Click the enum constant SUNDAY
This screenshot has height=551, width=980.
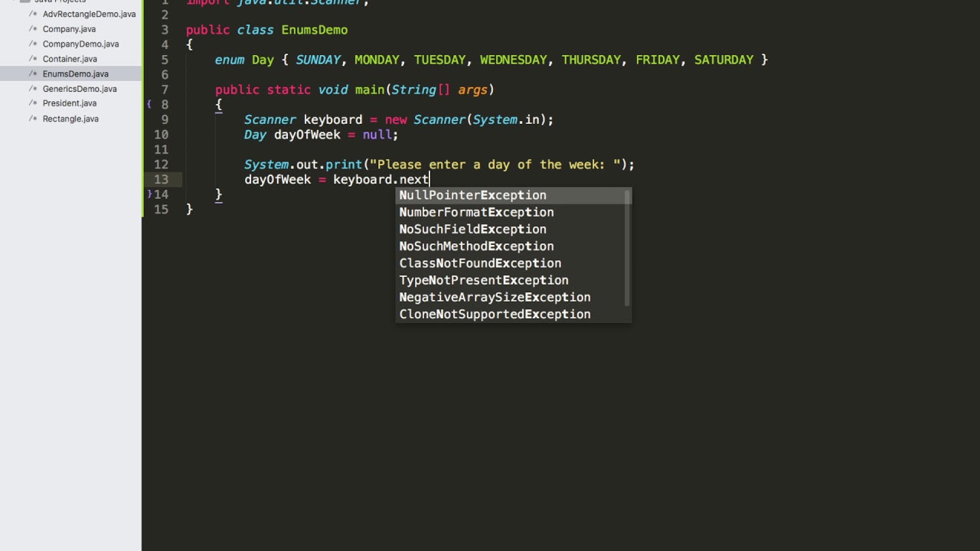tap(318, 60)
